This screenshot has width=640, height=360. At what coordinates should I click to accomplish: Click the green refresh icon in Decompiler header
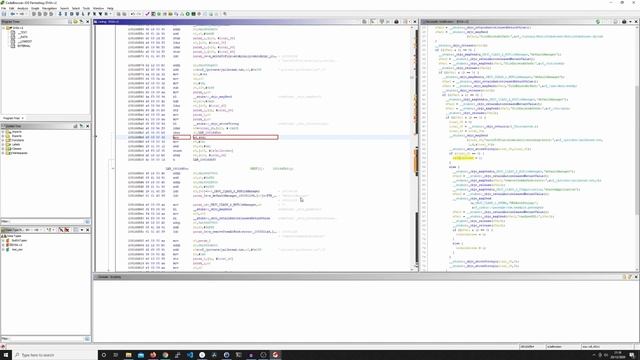pyautogui.click(x=598, y=22)
